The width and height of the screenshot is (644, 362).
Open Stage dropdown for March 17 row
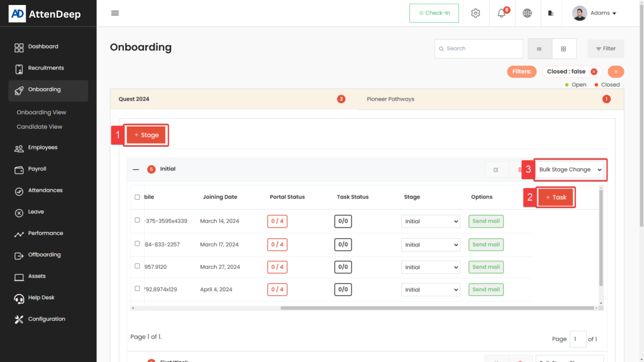(x=431, y=244)
